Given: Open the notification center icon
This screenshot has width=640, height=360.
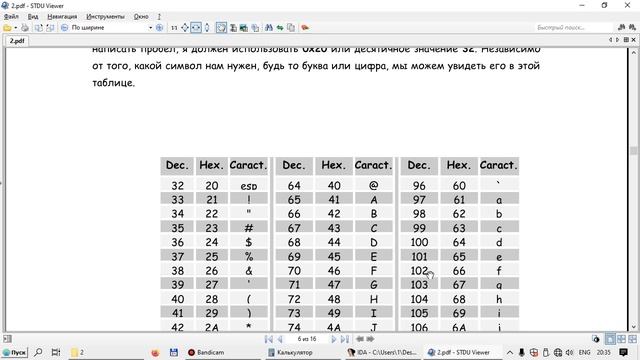Looking at the screenshot, I should pos(623,352).
